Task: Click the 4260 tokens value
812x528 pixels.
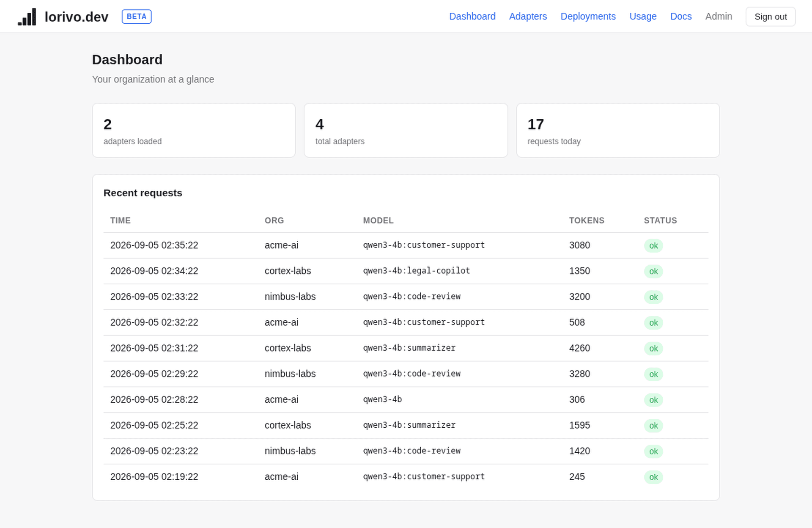Action: coord(579,348)
